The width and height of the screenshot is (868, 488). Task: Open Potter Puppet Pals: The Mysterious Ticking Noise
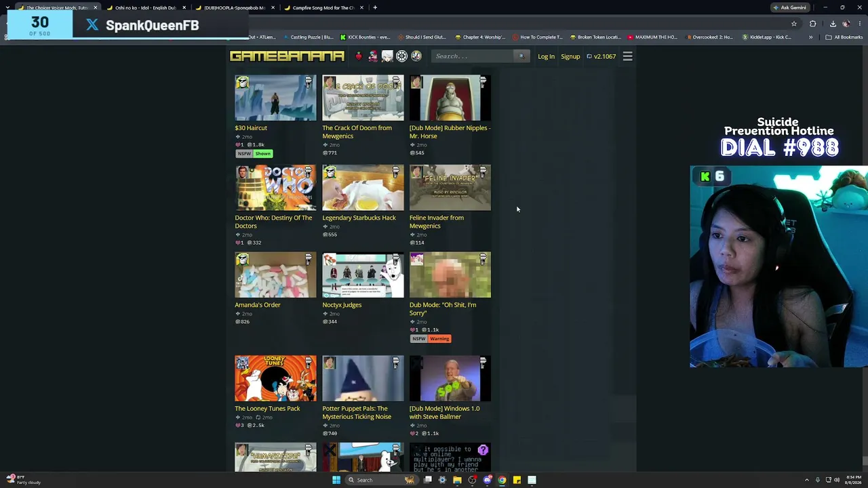357,413
